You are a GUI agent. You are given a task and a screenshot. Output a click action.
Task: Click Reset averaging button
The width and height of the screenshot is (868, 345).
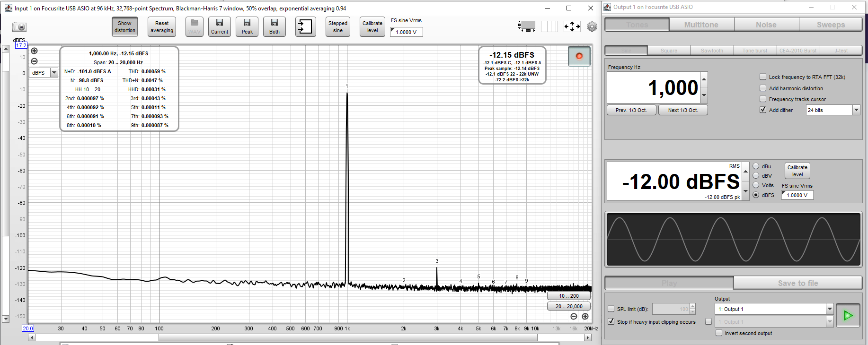pos(162,26)
